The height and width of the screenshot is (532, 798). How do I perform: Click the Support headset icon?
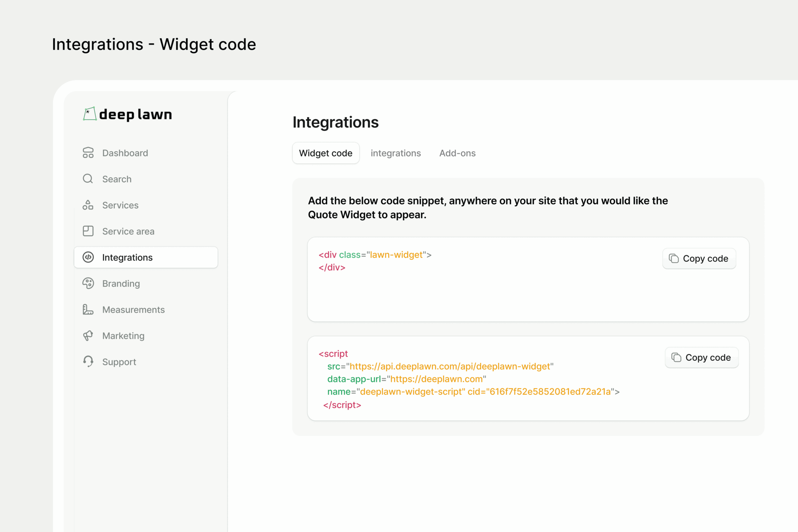88,362
